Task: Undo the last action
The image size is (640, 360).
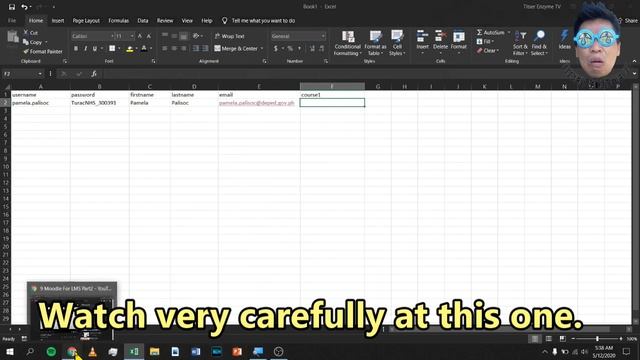Action: (x=24, y=7)
